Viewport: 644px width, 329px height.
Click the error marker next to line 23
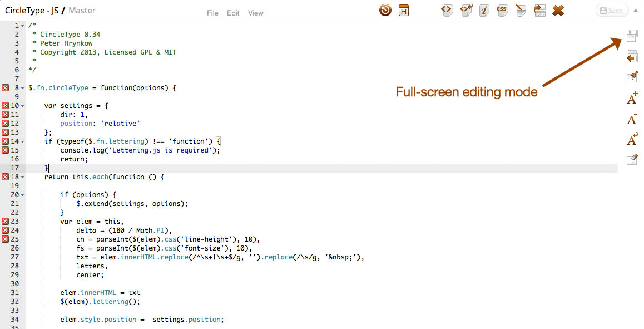click(4, 221)
